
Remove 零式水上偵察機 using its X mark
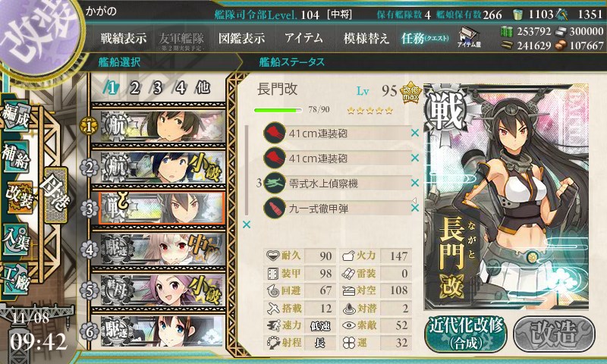pyautogui.click(x=415, y=183)
